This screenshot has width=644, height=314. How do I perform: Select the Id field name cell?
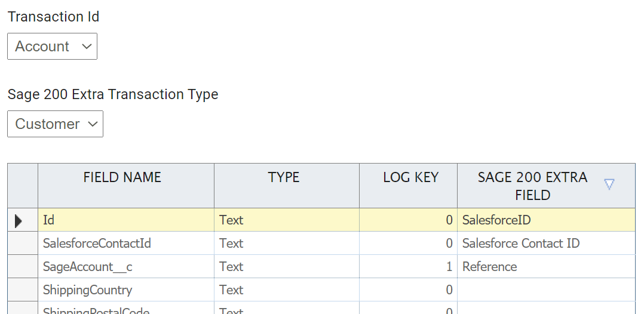(x=125, y=220)
